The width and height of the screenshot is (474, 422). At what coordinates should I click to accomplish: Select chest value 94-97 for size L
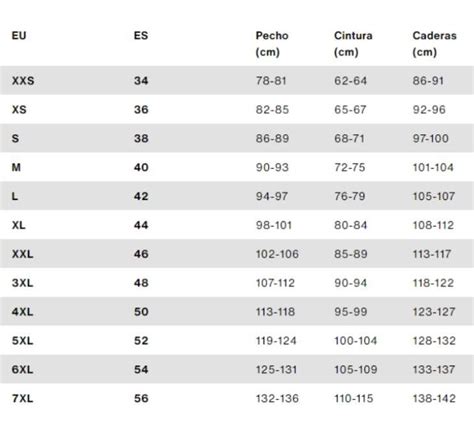click(272, 196)
